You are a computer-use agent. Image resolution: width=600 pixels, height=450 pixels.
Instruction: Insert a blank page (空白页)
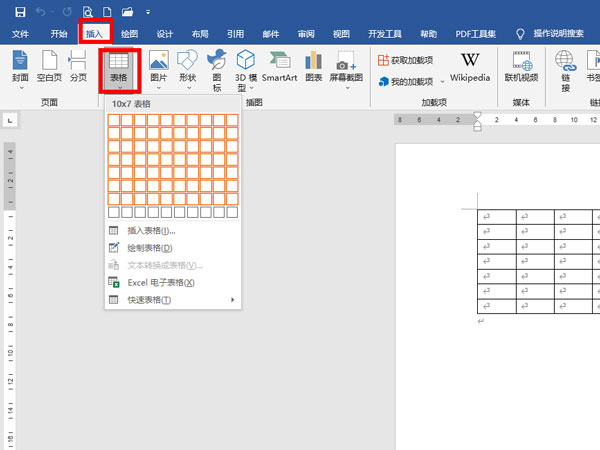pos(50,67)
